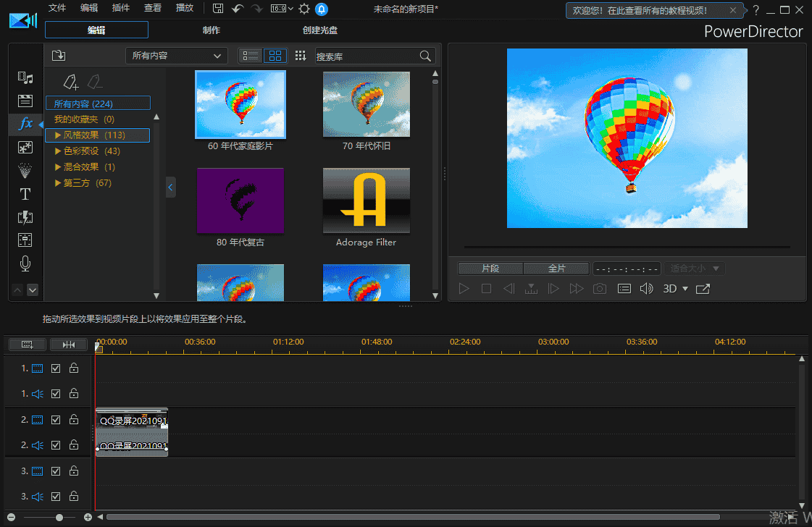Click the undo arrow in top toolbar
812x527 pixels.
[x=238, y=9]
